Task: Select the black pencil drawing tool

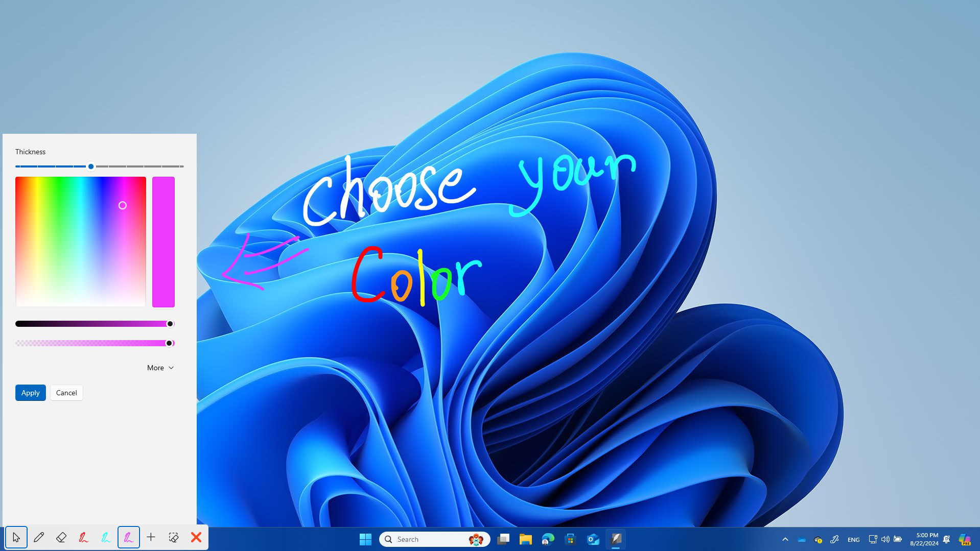Action: 39,537
